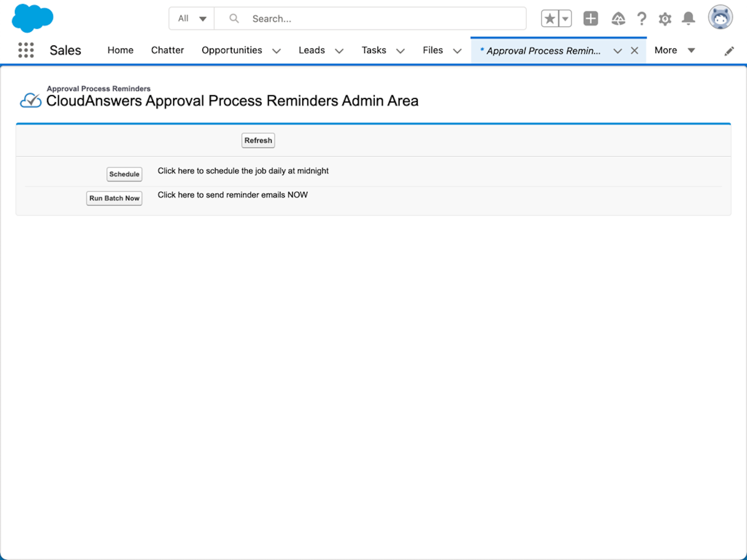Click the Salesforce cloud logo
The height and width of the screenshot is (560, 747).
click(x=33, y=17)
